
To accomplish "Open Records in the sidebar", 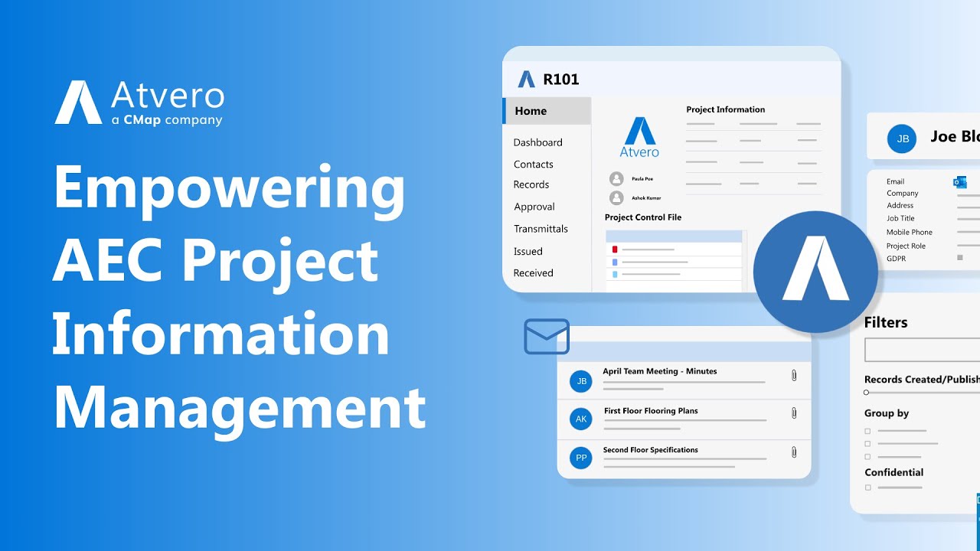I will point(531,184).
